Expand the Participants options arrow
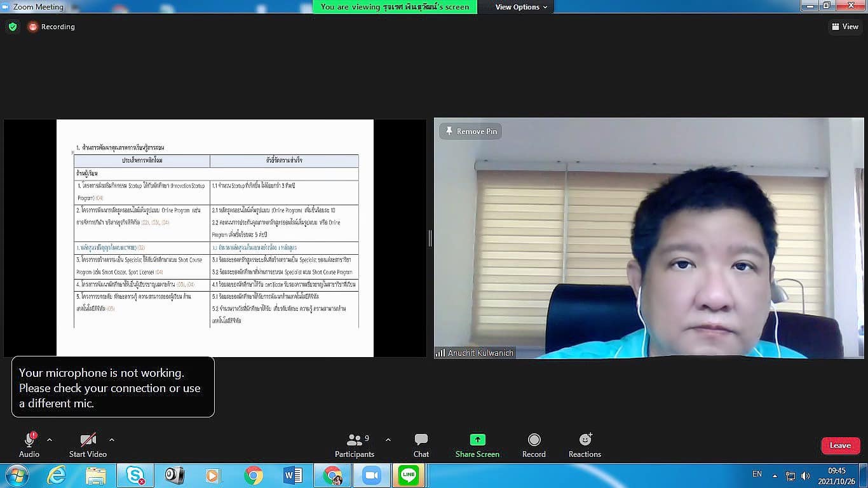Viewport: 868px width, 488px height. point(388,440)
